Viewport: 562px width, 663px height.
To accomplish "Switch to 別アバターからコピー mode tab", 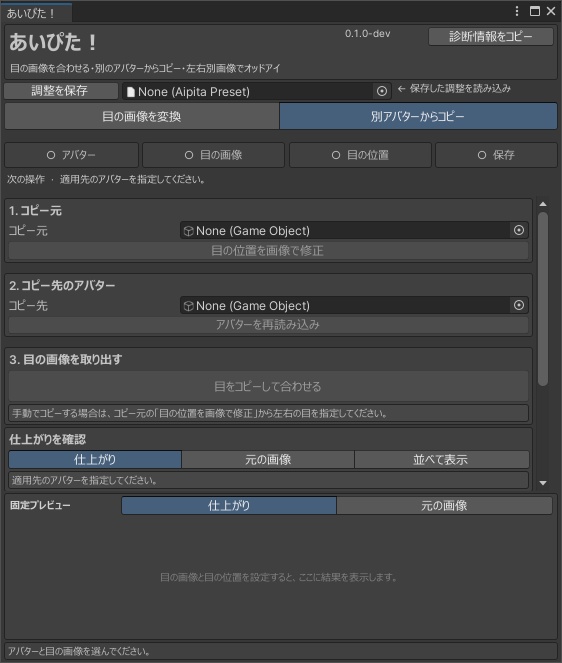I will [x=418, y=116].
